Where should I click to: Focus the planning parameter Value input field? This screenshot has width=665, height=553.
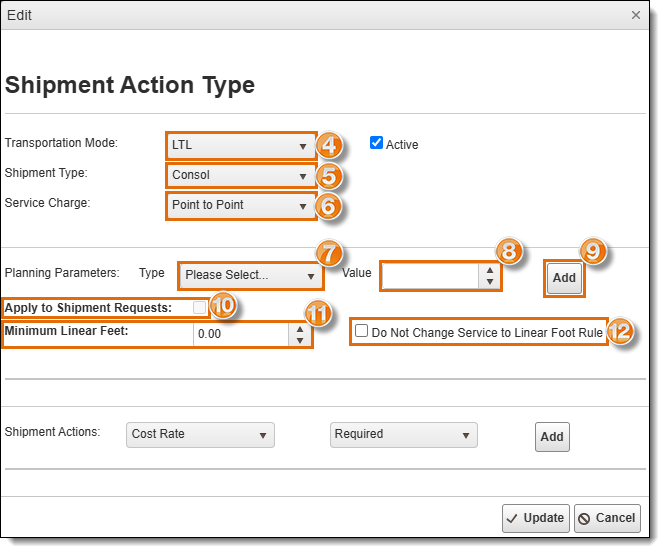point(430,276)
